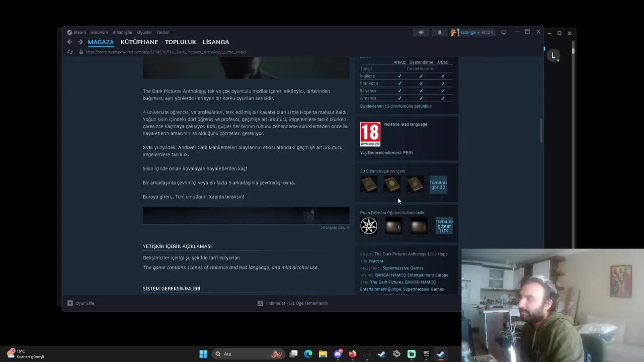Click the Tümünü gör 30 achievements button
The width and height of the screenshot is (644, 362).
coord(438,185)
